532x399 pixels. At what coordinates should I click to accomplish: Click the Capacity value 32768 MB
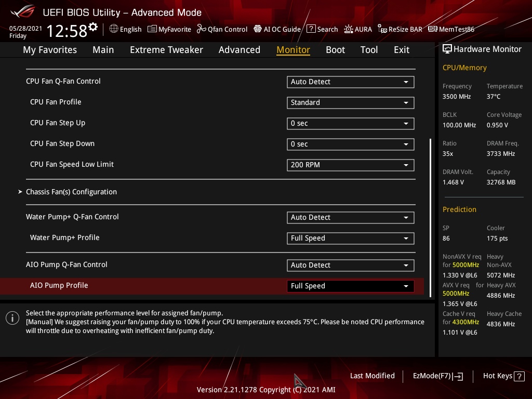click(x=501, y=182)
